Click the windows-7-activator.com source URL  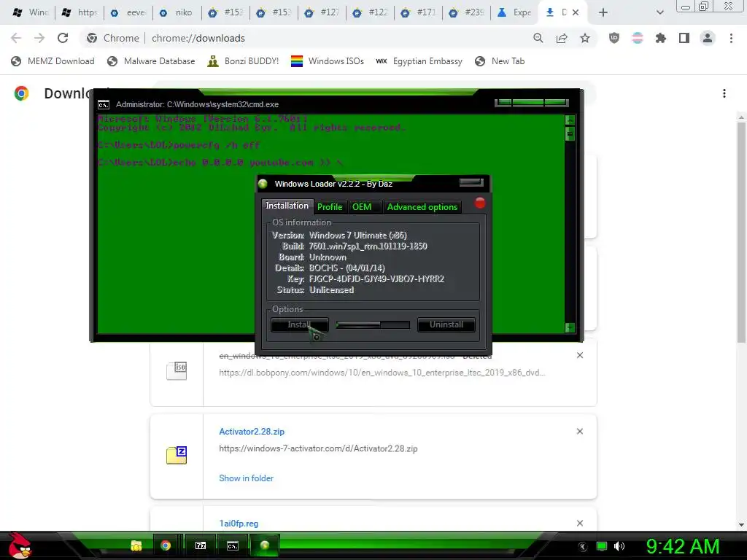[318, 448]
